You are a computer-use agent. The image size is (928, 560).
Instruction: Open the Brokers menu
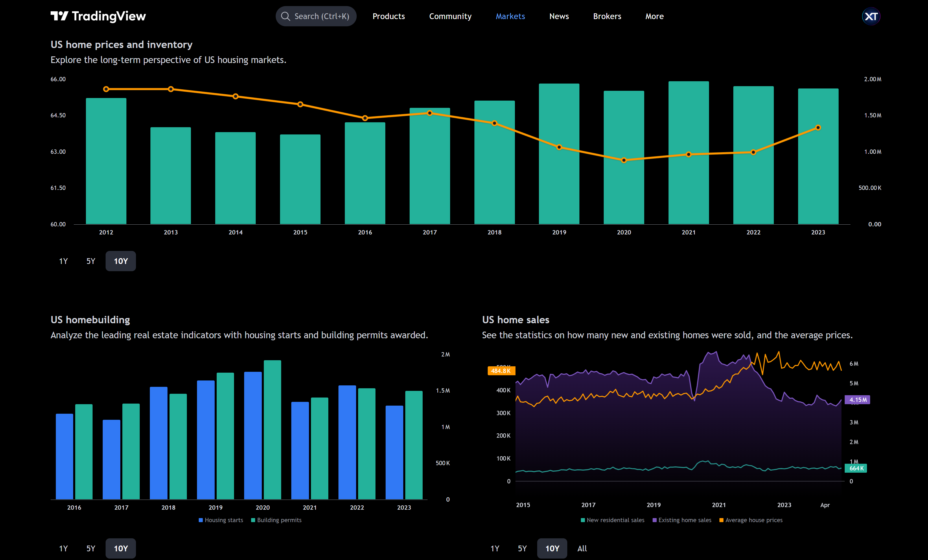point(607,16)
